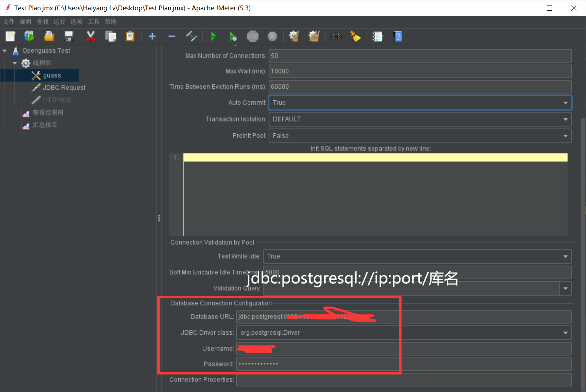Open the 文件 menu
This screenshot has height=392, width=586.
pyautogui.click(x=9, y=22)
